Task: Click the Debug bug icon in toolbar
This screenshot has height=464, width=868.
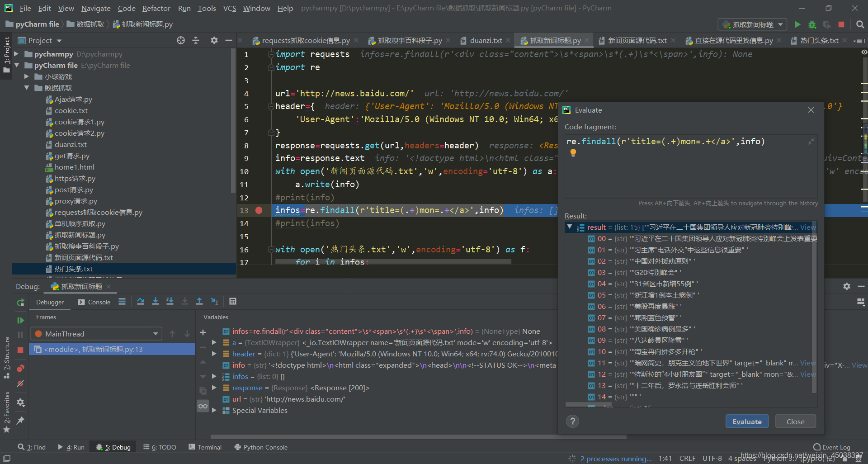Action: (x=812, y=24)
